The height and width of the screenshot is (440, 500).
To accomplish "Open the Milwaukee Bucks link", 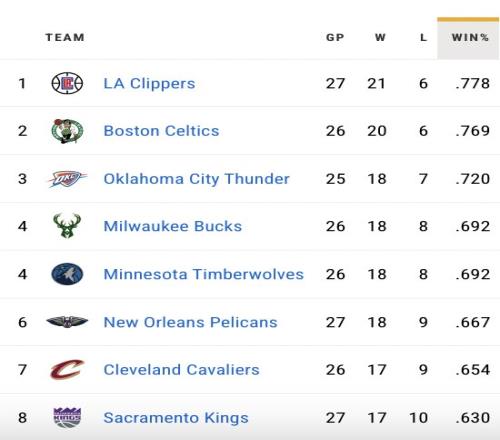I will 173,226.
